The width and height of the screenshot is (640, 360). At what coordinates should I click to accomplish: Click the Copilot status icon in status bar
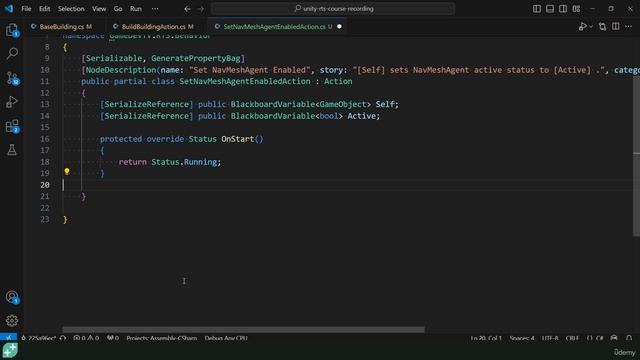[x=614, y=338]
